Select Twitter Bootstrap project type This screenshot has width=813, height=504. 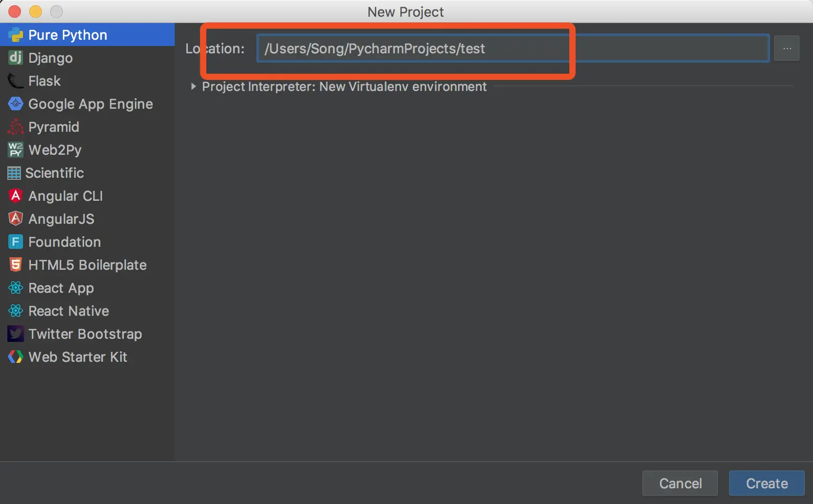(x=87, y=334)
